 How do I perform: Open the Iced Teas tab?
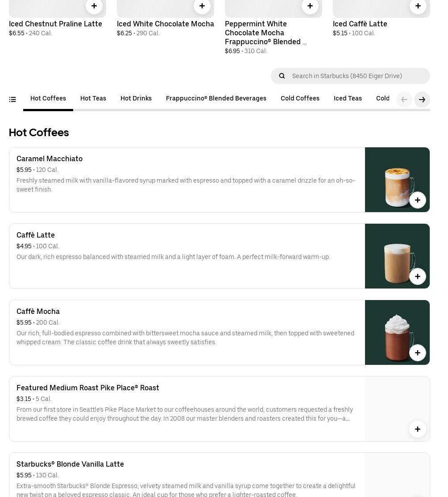click(348, 98)
